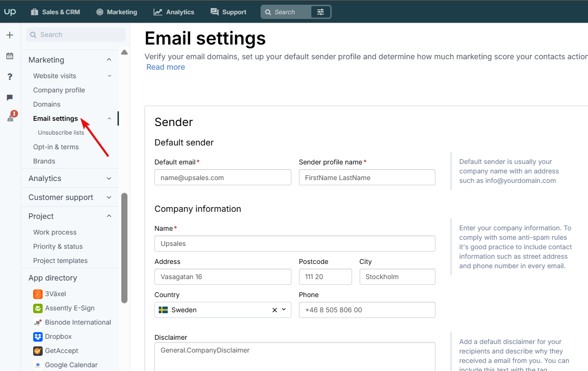Open the Support top menu
This screenshot has height=371, width=588.
[228, 12]
